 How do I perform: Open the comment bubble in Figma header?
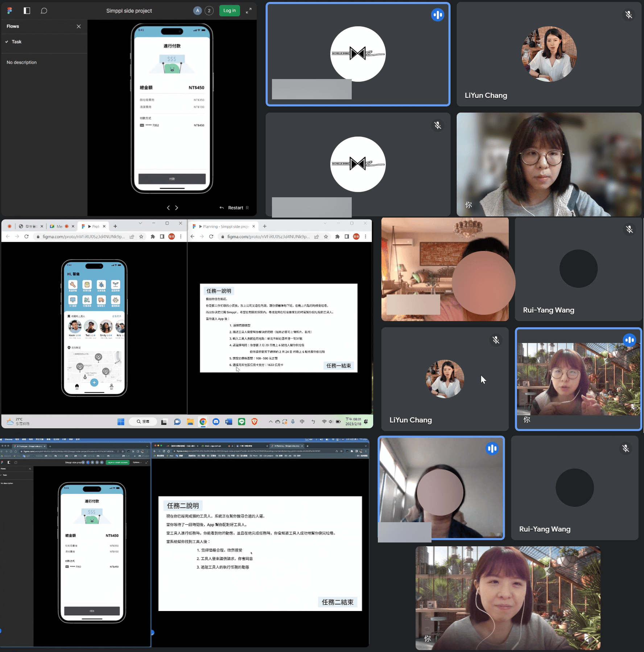coord(44,11)
